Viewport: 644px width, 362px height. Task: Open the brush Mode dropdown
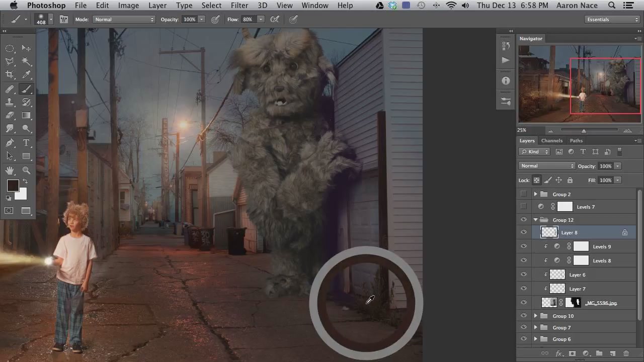coord(123,20)
